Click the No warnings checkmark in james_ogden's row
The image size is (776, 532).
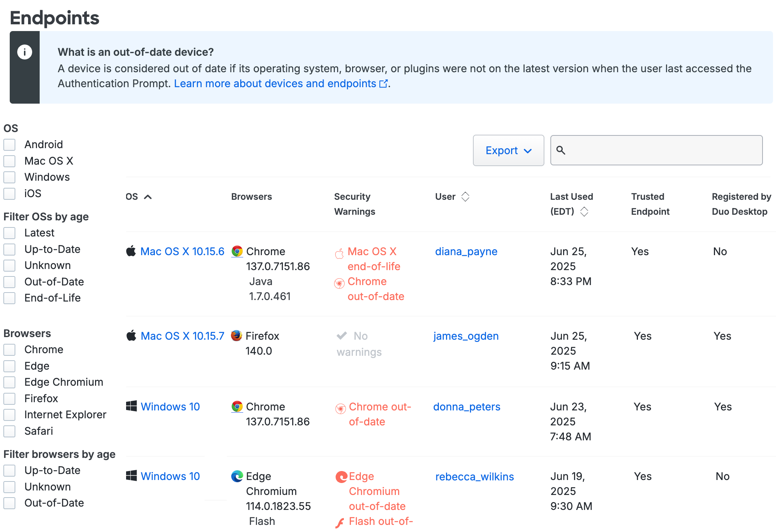[341, 336]
